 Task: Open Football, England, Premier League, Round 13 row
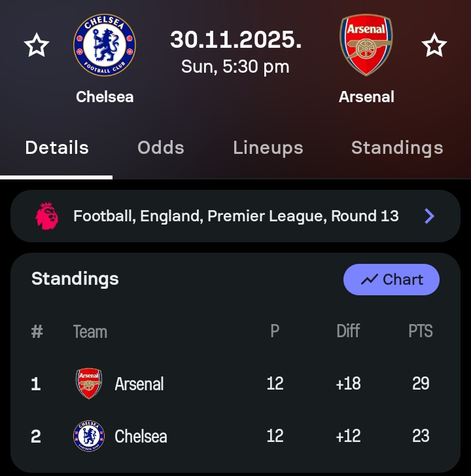click(x=235, y=216)
